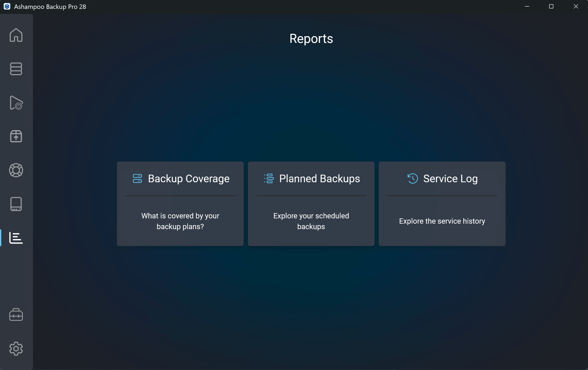Click the Backup Coverage card icon
588x370 pixels.
tap(137, 178)
